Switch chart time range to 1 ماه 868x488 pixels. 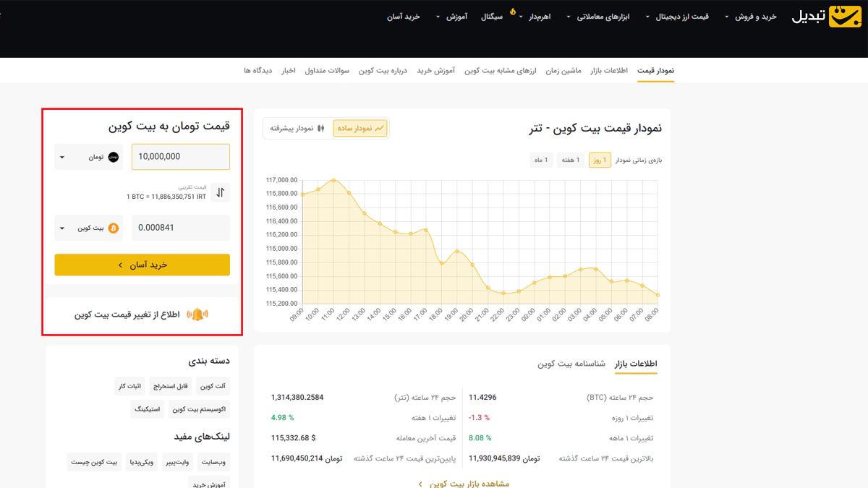pyautogui.click(x=541, y=160)
